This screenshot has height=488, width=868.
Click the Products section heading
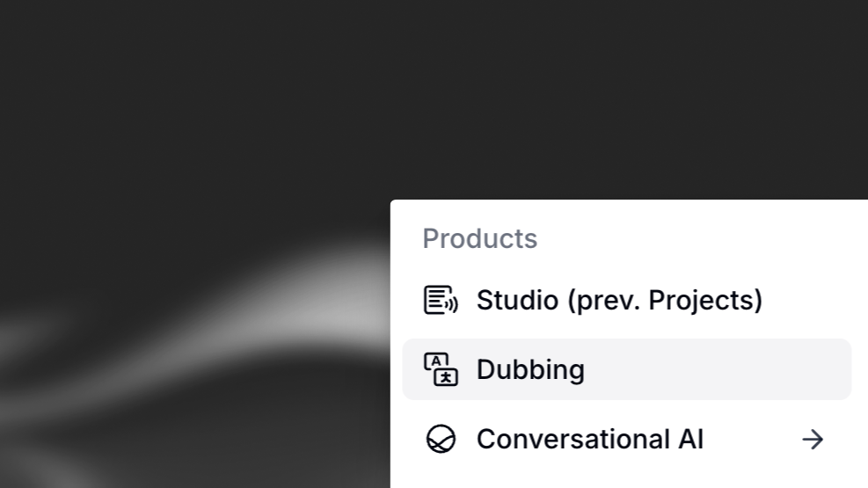click(479, 238)
